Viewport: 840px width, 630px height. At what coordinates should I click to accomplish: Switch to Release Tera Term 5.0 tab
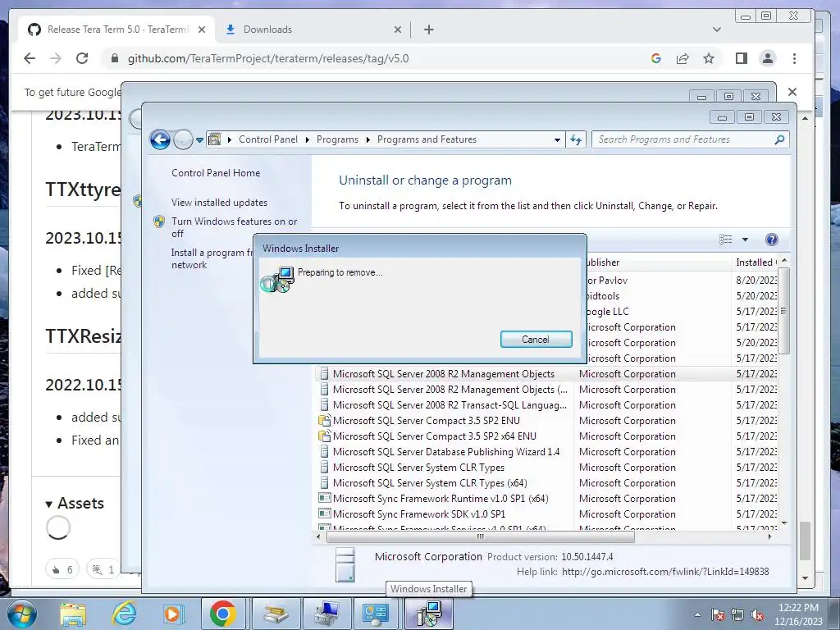click(116, 30)
